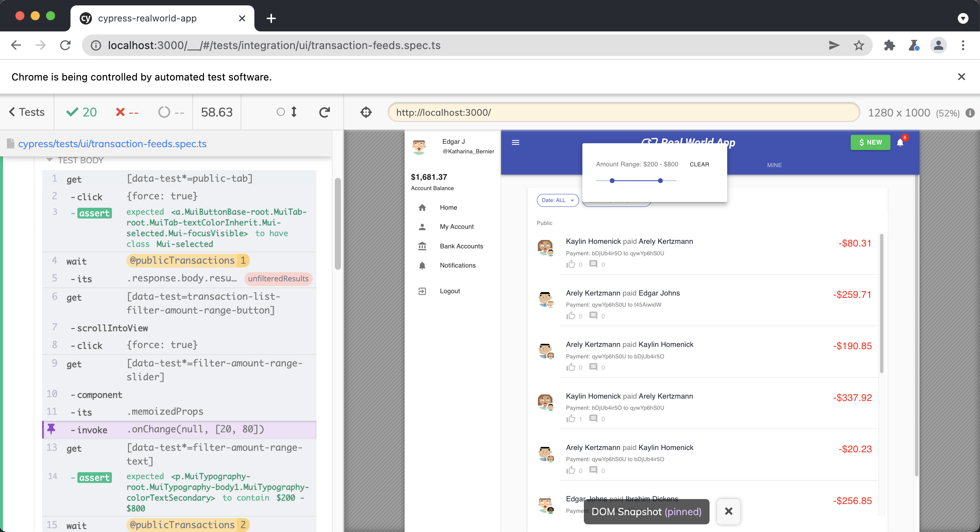Switch to the MINE tab
This screenshot has width=980, height=532.
(x=774, y=165)
